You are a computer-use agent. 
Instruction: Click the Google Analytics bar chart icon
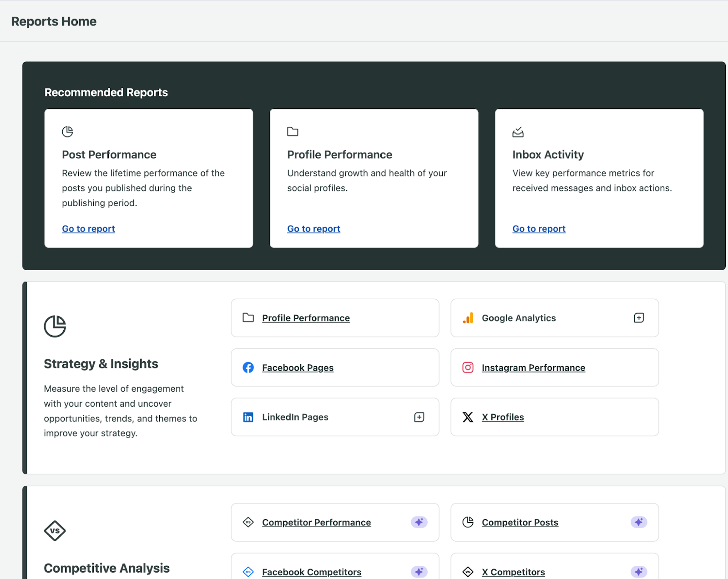tap(468, 318)
